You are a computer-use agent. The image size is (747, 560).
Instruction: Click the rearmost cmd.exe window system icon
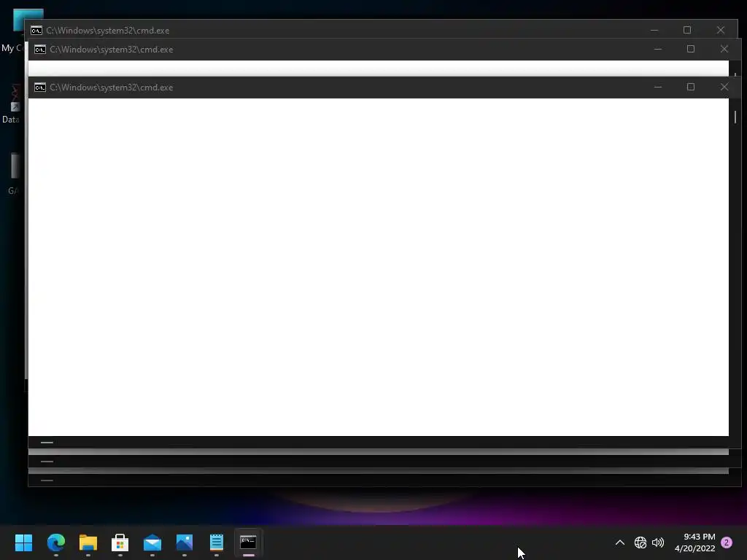click(36, 31)
